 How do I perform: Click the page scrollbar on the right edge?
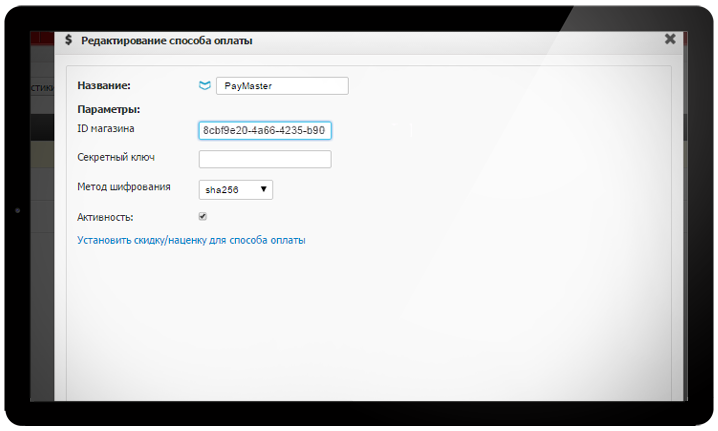tap(685, 125)
